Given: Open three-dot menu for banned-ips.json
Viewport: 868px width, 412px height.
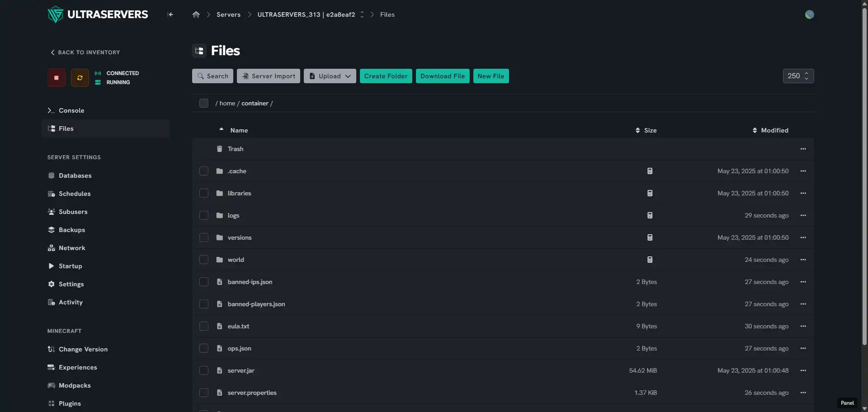Looking at the screenshot, I should (803, 282).
